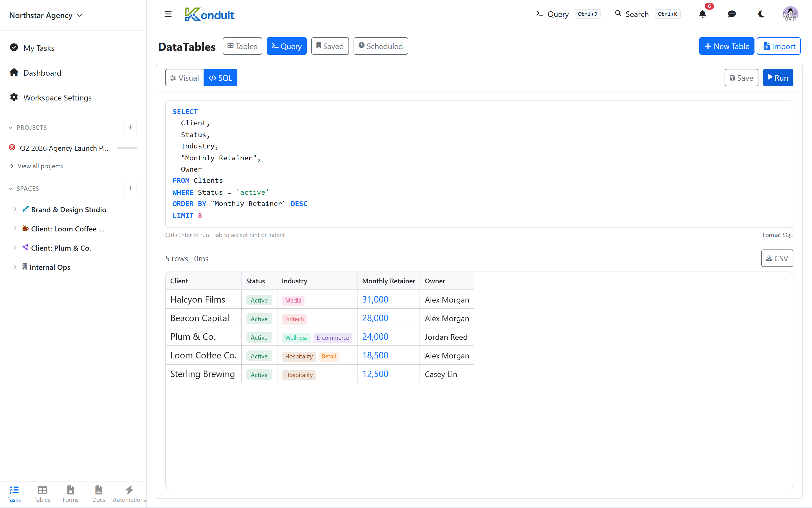
Task: Click the Media industry tag
Action: pyautogui.click(x=293, y=300)
